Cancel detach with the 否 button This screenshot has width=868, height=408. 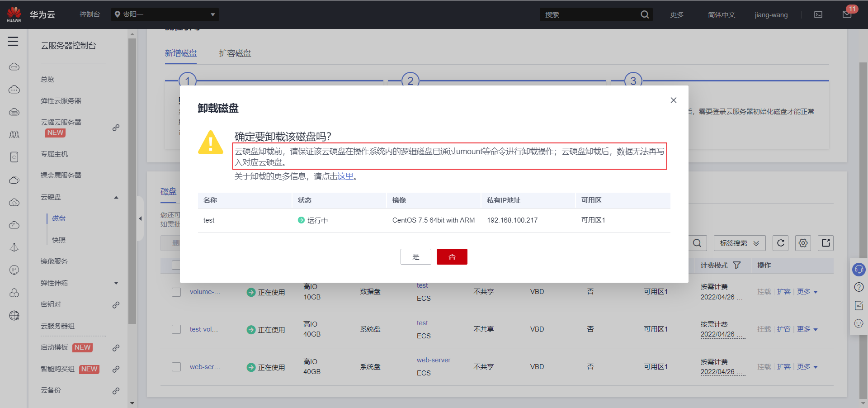tap(452, 257)
